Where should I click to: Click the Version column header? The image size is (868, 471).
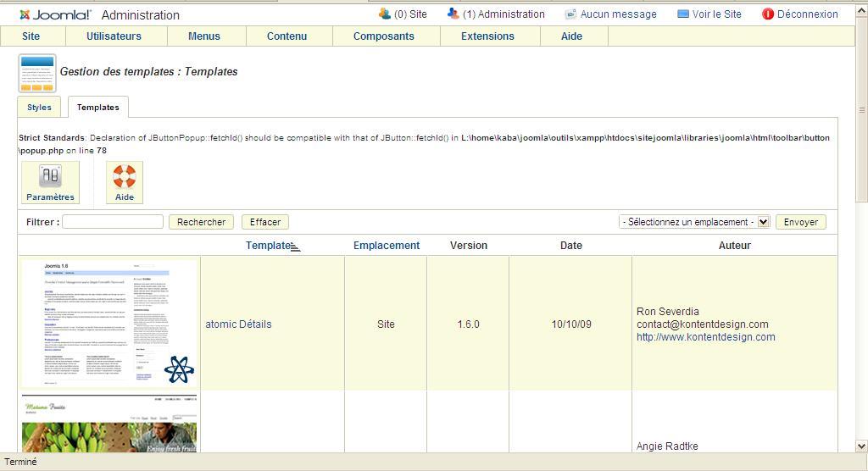469,245
